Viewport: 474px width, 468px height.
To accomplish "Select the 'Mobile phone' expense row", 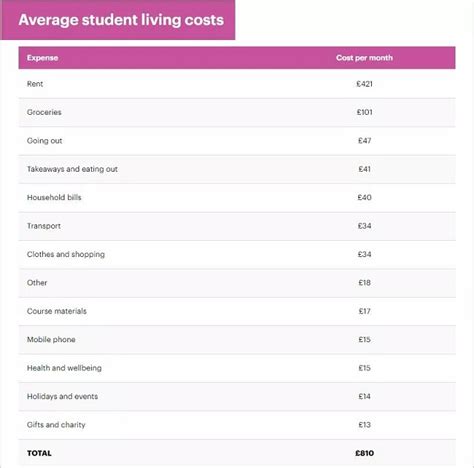I will pyautogui.click(x=237, y=340).
